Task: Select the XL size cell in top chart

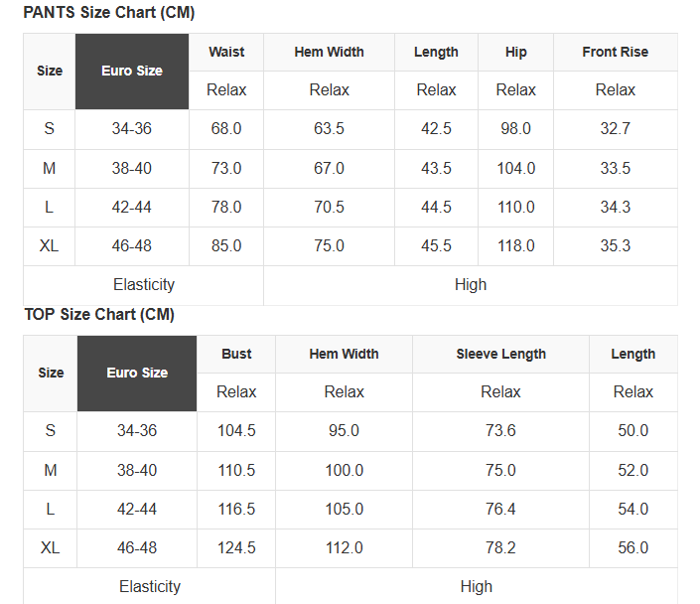Action: (x=51, y=548)
